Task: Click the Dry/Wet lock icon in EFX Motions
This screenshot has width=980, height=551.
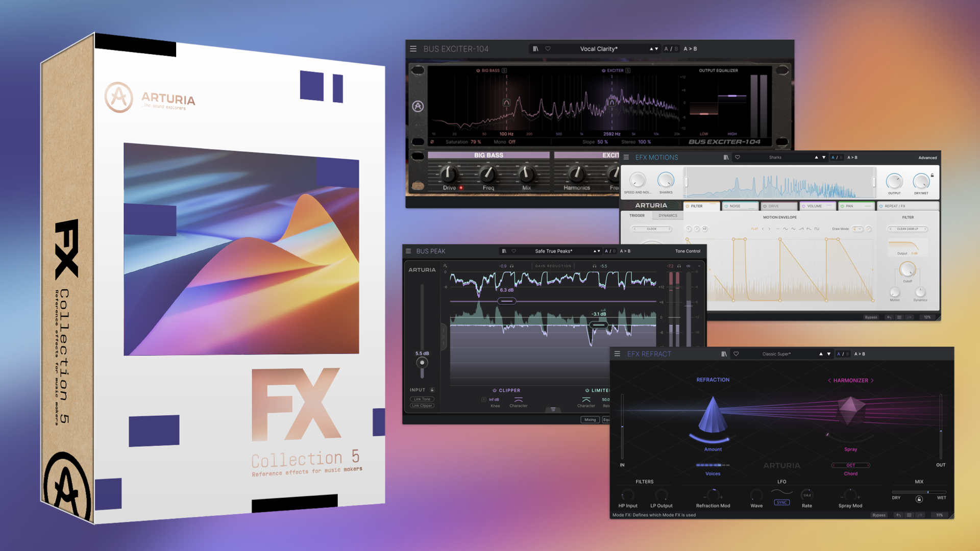Action: pos(932,176)
